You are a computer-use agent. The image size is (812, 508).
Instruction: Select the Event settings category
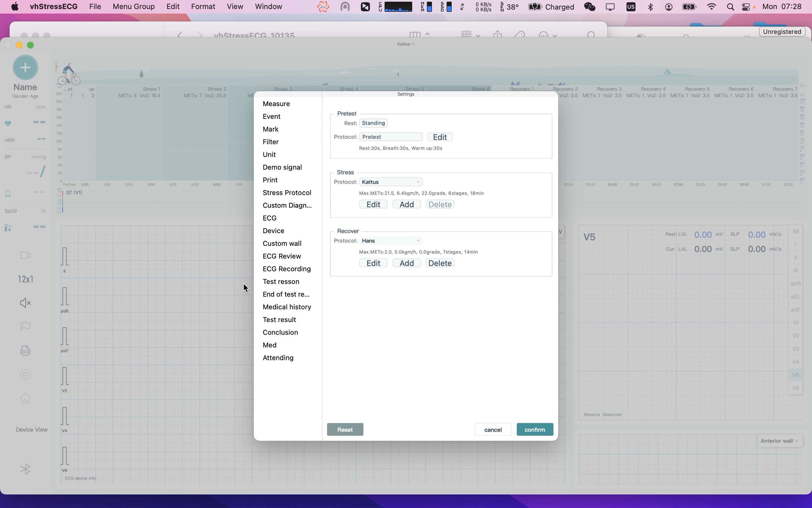[272, 117]
